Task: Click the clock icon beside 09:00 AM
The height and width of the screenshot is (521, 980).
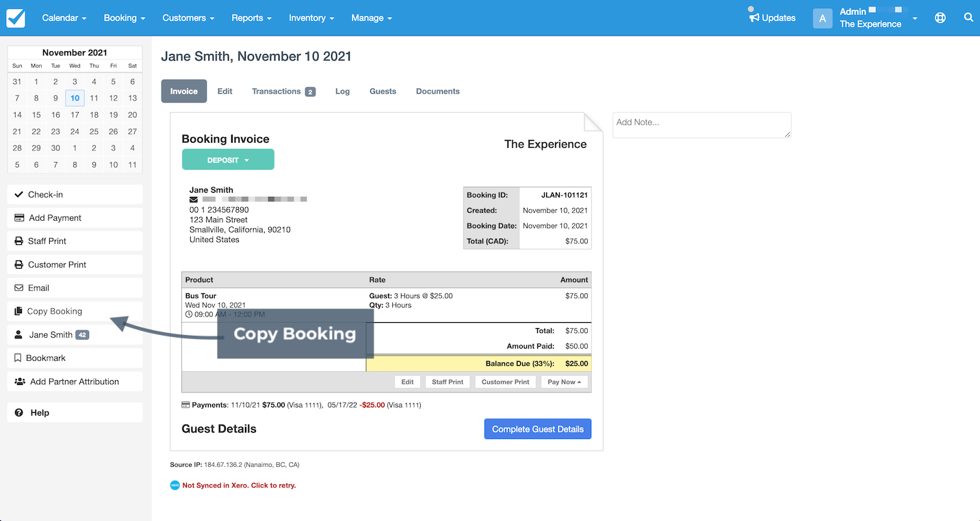Action: tap(189, 315)
